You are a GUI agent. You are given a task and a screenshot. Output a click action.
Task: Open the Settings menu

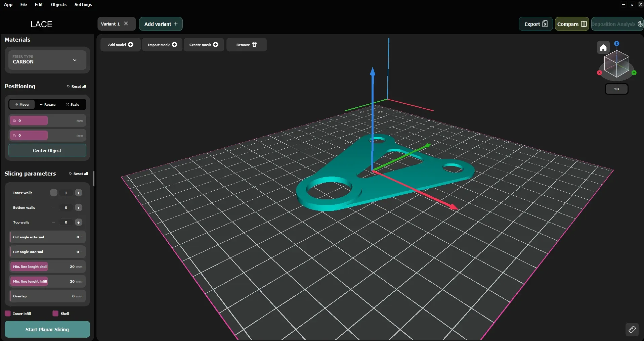[x=83, y=4]
